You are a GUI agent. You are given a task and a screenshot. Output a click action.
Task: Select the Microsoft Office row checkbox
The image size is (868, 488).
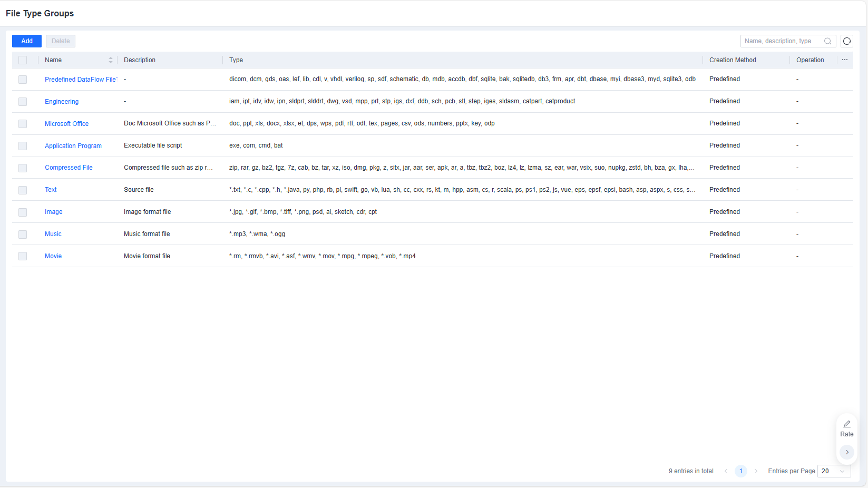click(x=23, y=124)
